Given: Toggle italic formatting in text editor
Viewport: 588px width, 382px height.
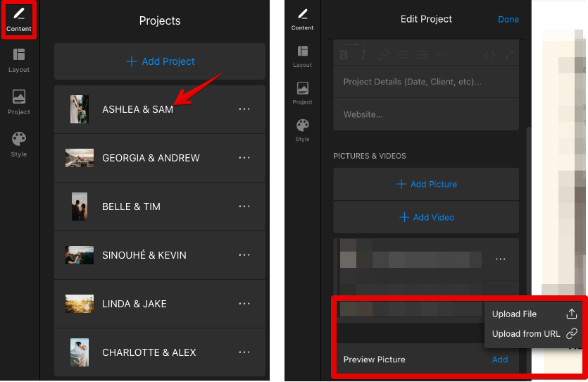Looking at the screenshot, I should pyautogui.click(x=363, y=55).
